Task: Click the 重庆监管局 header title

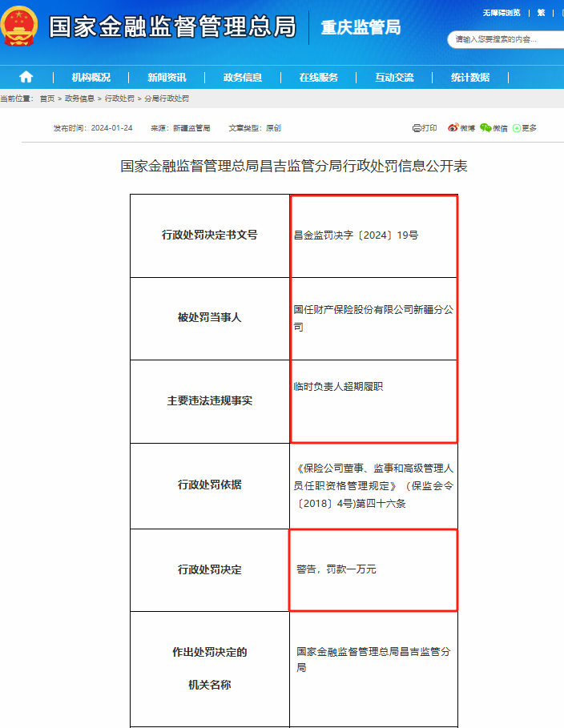Action: click(361, 28)
